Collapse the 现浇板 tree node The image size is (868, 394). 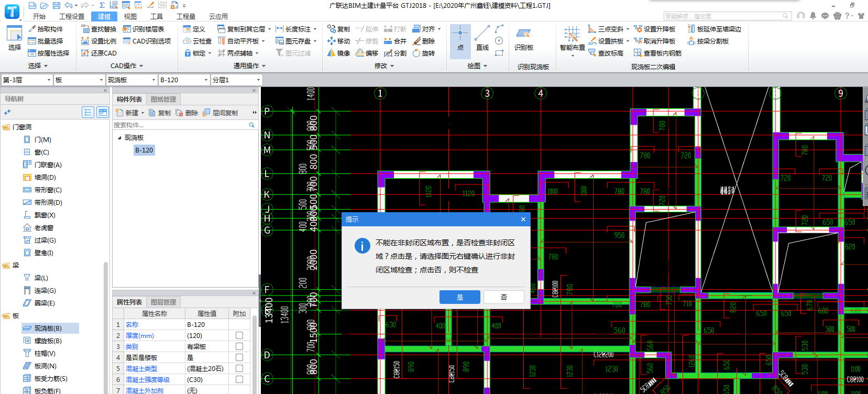click(x=119, y=138)
